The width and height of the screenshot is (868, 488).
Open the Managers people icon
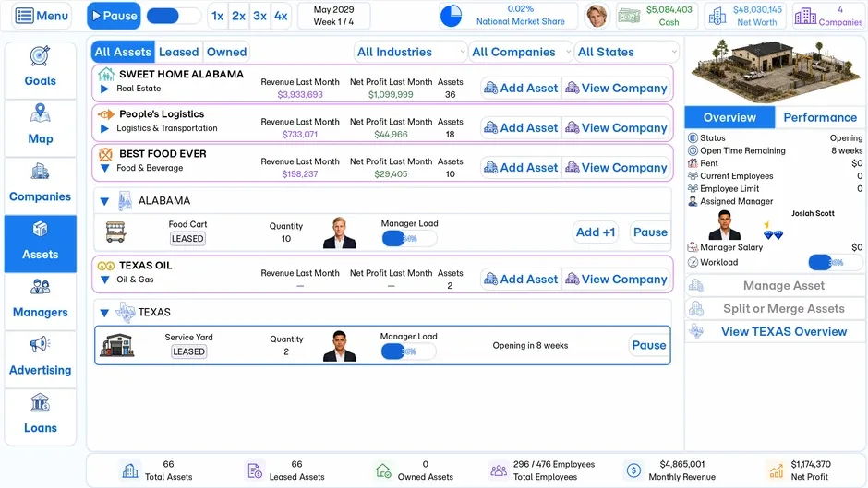[40, 287]
